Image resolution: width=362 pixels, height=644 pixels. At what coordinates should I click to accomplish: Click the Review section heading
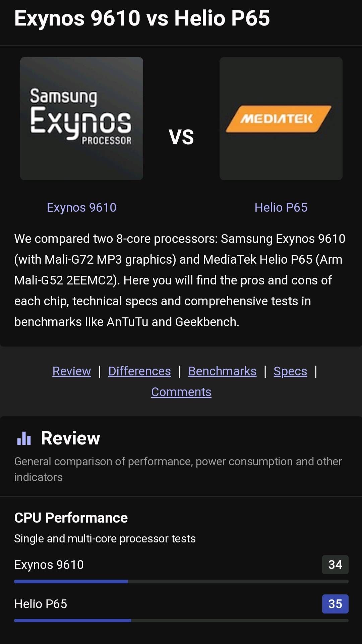tap(70, 438)
